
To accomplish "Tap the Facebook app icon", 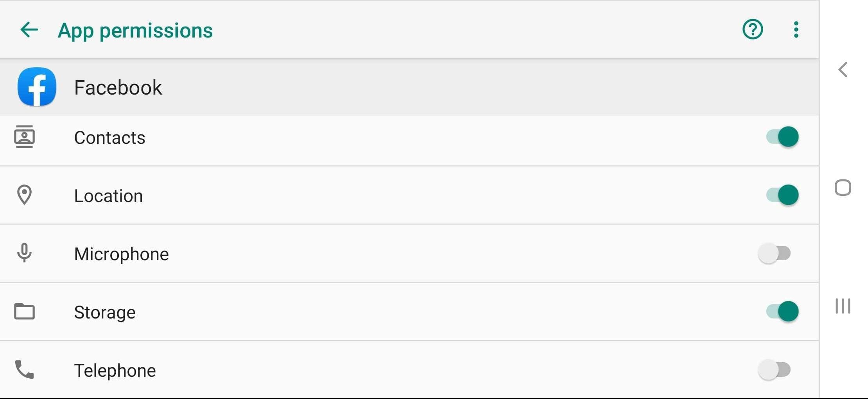I will (x=37, y=87).
